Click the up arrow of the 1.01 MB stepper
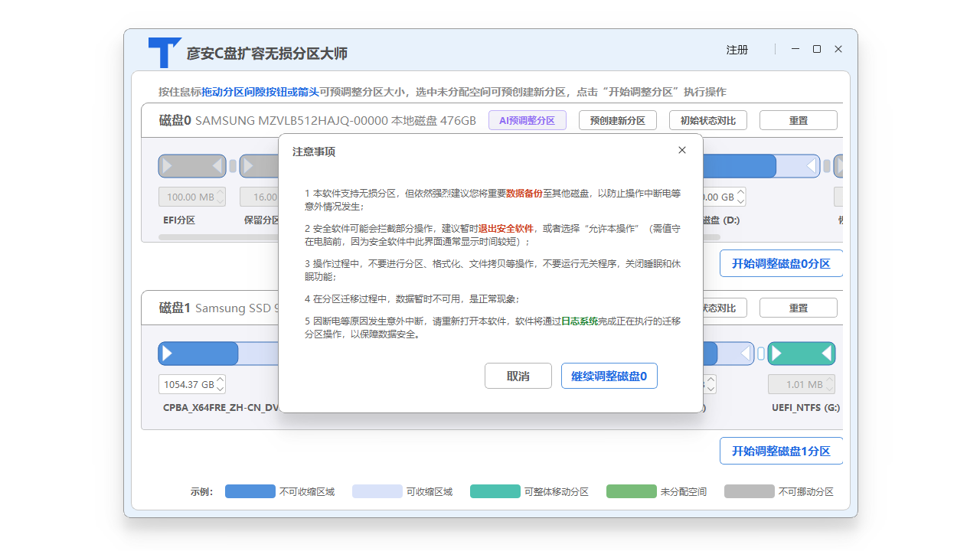Viewport: 980px width, 551px height. pos(829,380)
